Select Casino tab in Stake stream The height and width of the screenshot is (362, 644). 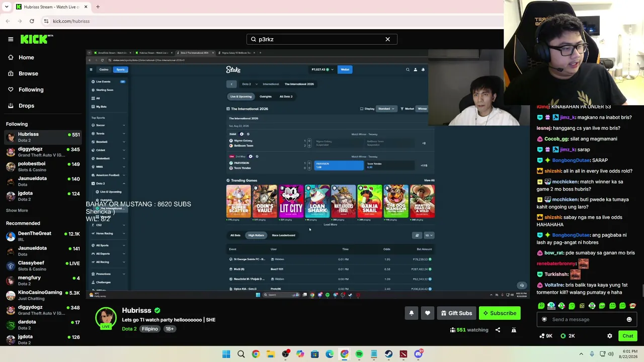(104, 69)
